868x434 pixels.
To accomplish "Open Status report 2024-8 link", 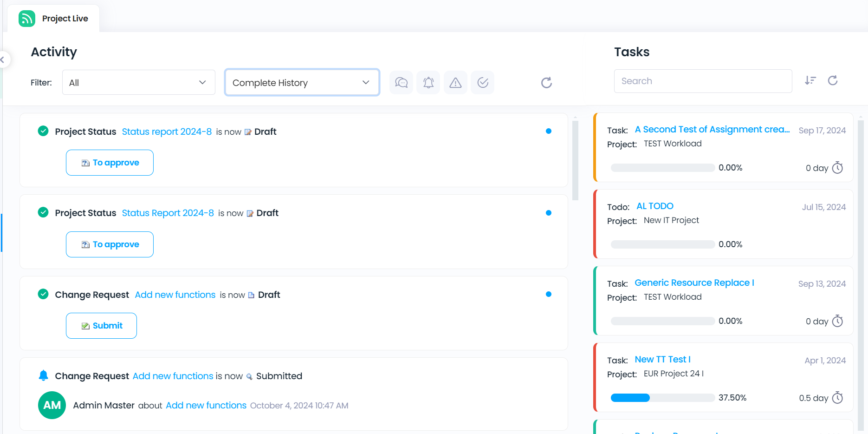I will click(x=167, y=132).
